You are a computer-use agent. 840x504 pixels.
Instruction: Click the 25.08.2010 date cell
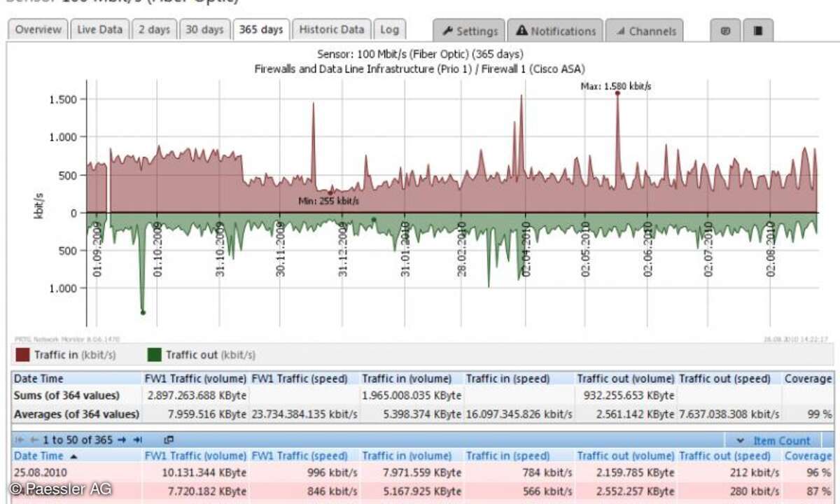(41, 472)
